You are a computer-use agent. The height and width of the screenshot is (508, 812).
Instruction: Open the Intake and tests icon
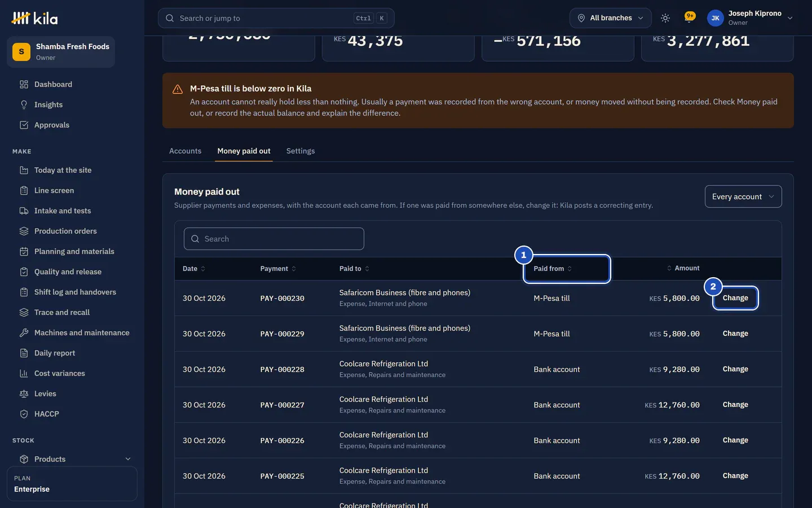(24, 211)
